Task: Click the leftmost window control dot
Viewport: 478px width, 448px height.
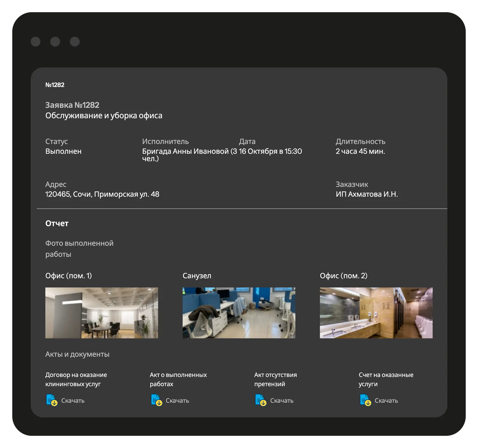Action: click(36, 42)
